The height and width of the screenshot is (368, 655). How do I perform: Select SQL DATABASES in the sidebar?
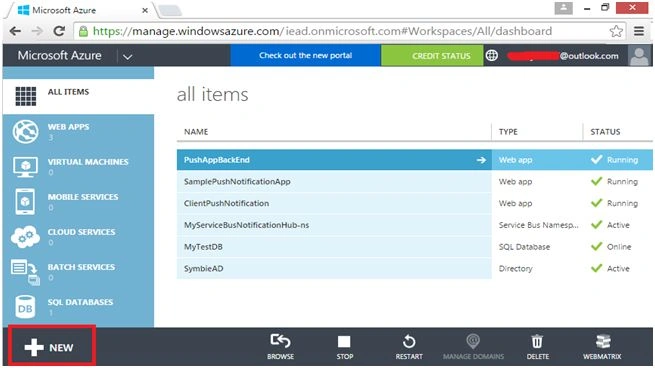point(80,302)
